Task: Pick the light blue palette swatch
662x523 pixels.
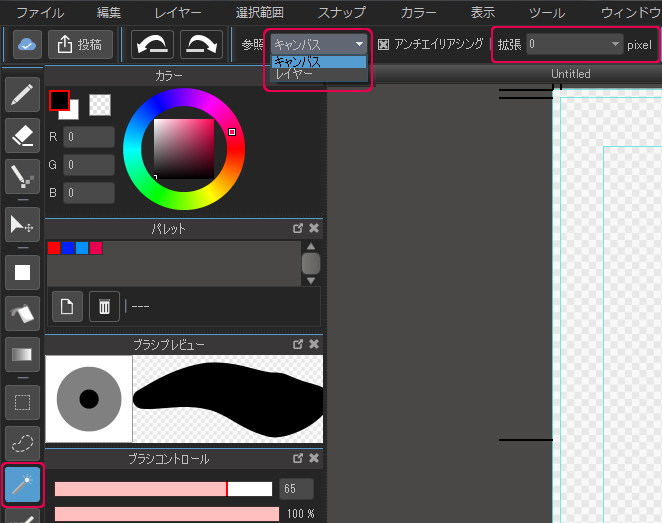Action: 82,248
